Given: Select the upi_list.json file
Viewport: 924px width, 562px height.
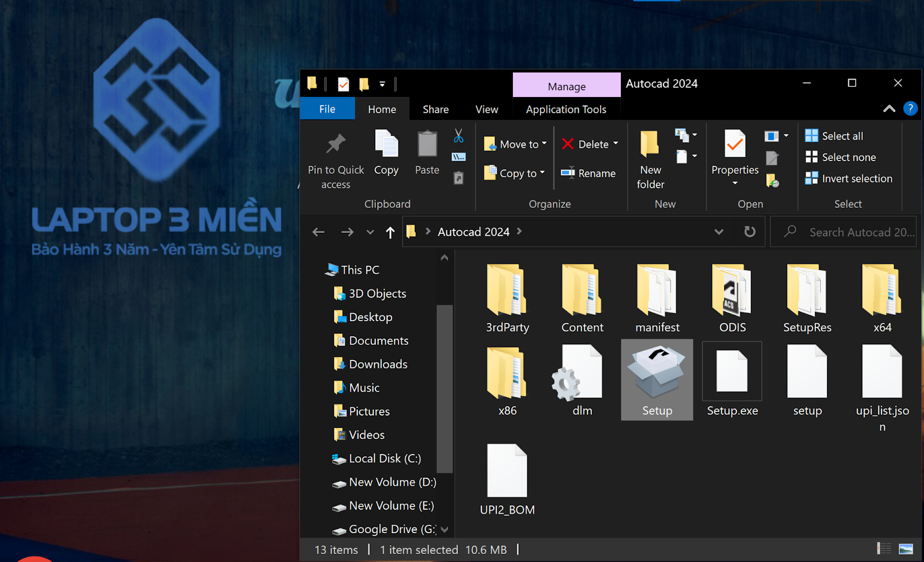Looking at the screenshot, I should click(x=882, y=388).
